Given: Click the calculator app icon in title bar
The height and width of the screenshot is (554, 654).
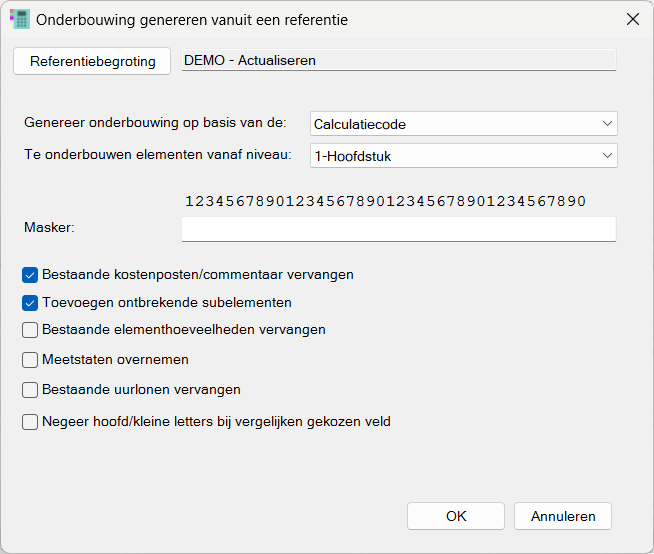Looking at the screenshot, I should [20, 19].
